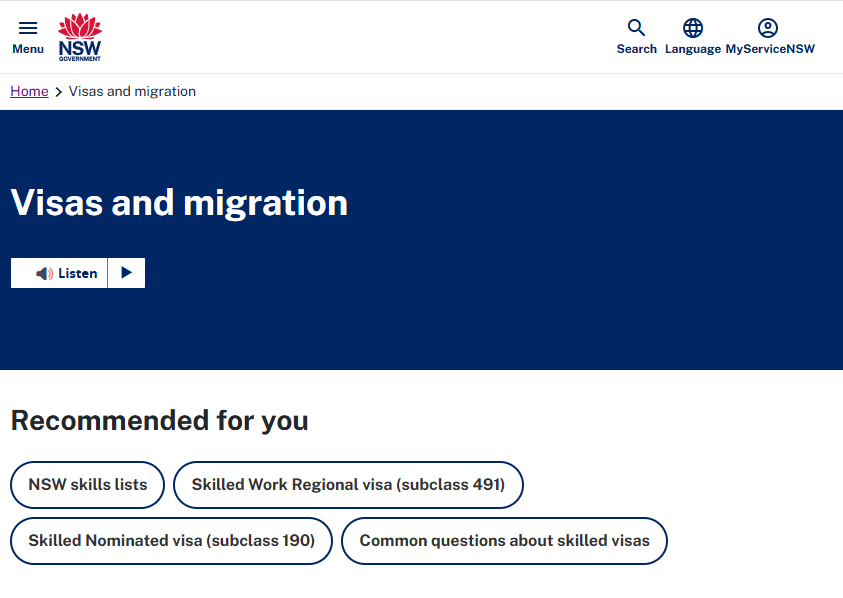Click the NSW Government waratah logo

click(80, 37)
